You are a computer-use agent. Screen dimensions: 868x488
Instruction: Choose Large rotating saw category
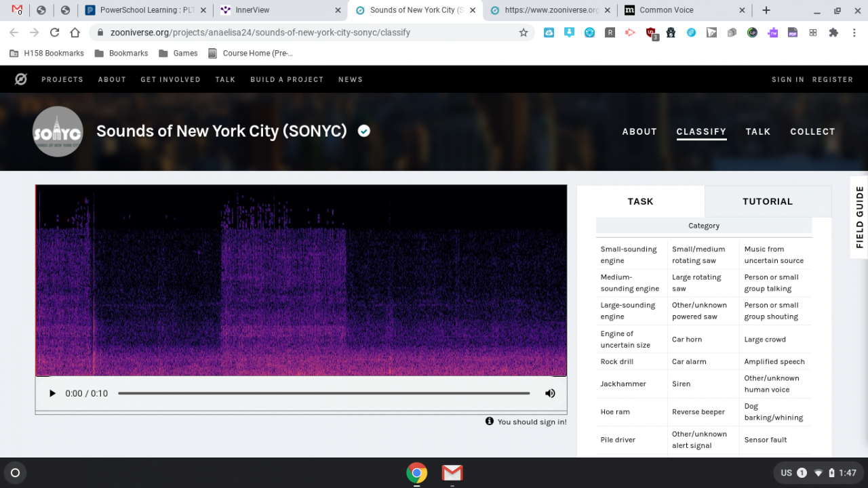pyautogui.click(x=703, y=283)
